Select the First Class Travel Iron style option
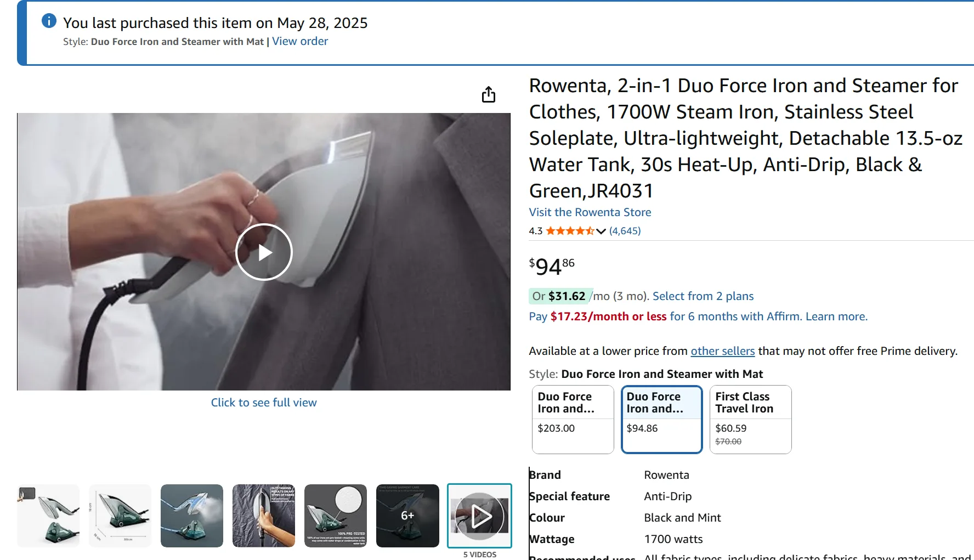 [x=750, y=420]
